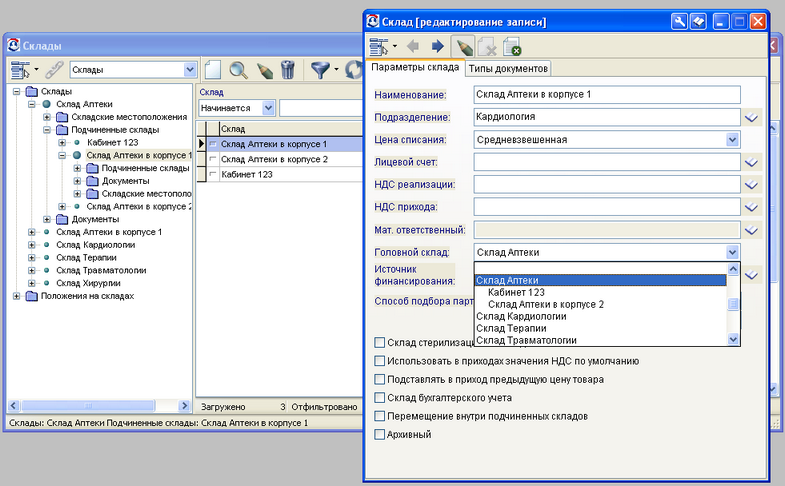Open funnel filter dropdown arrow
This screenshot has height=486, width=785.
(336, 70)
